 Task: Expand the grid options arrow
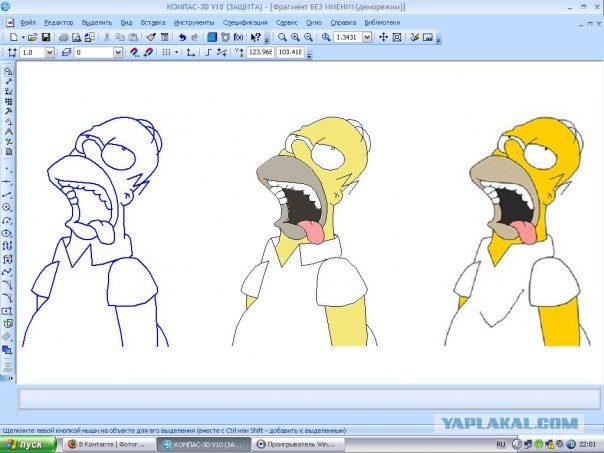(x=177, y=52)
